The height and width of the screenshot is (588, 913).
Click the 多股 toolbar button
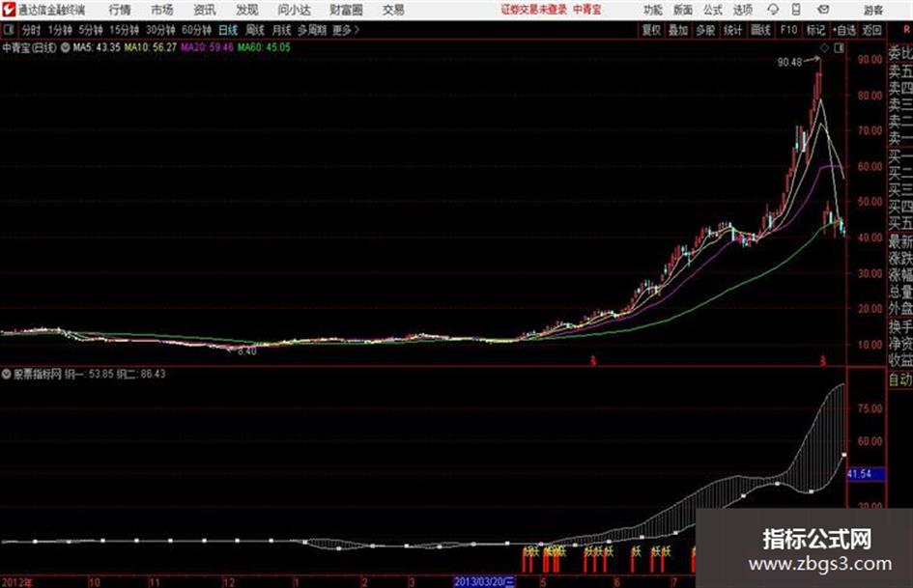pyautogui.click(x=705, y=30)
